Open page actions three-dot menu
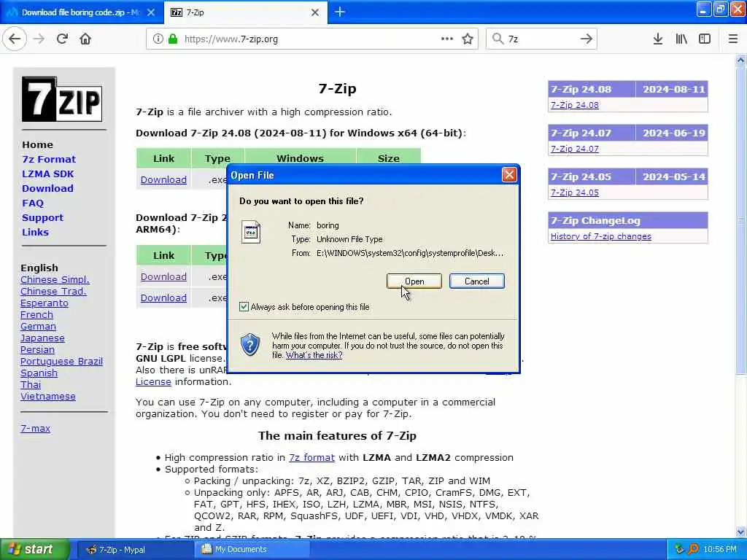The width and height of the screenshot is (747, 560). coord(447,39)
